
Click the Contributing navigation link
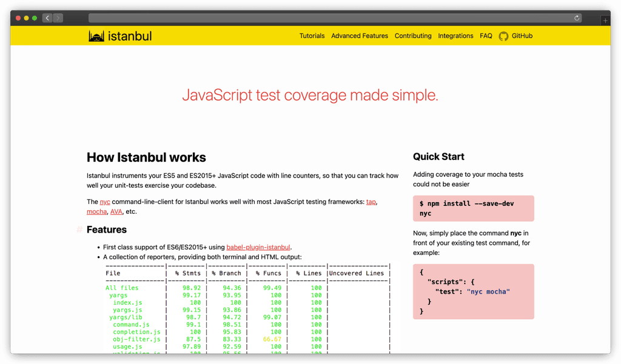(x=413, y=36)
